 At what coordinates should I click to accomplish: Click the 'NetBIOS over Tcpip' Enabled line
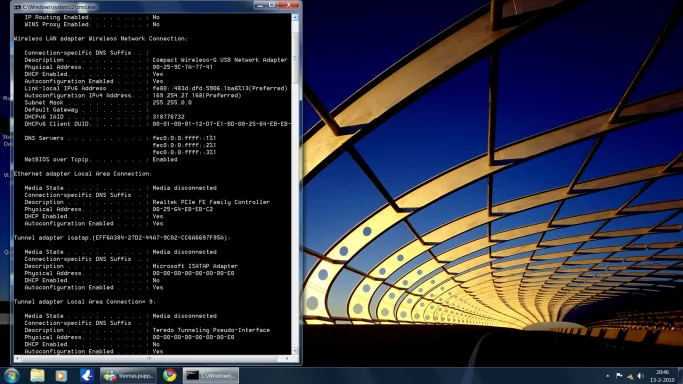101,159
